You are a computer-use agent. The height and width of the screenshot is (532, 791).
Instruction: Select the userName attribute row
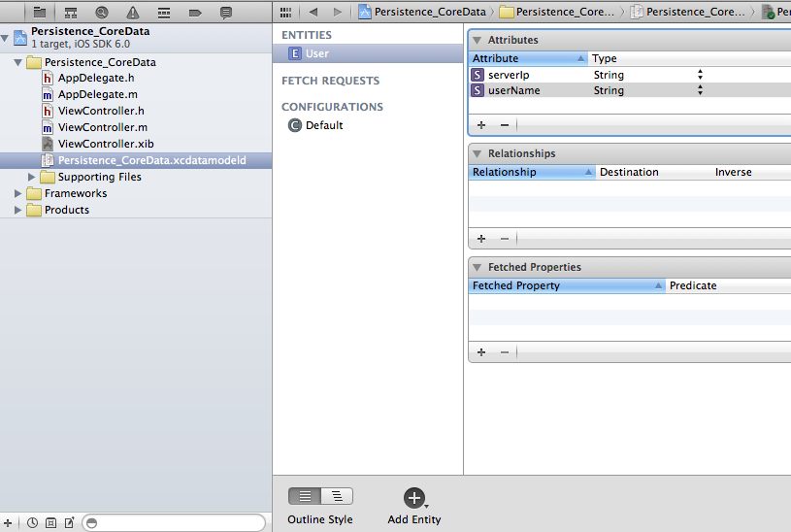pos(630,90)
